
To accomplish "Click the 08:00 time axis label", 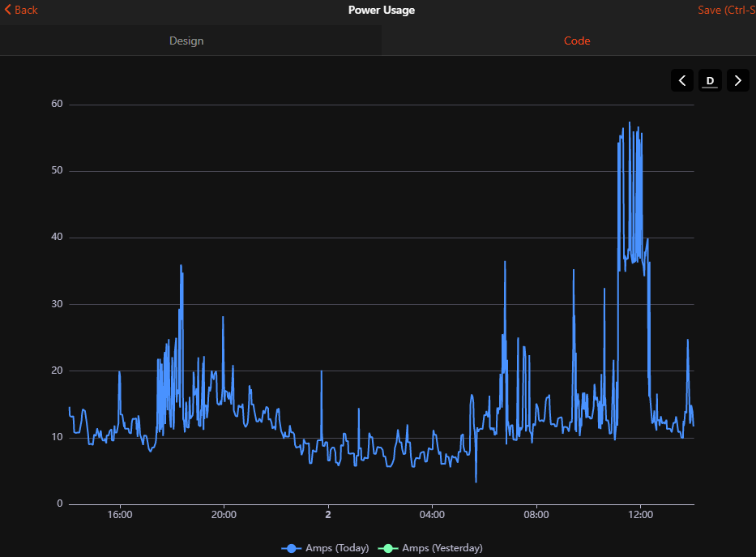I will tap(536, 515).
